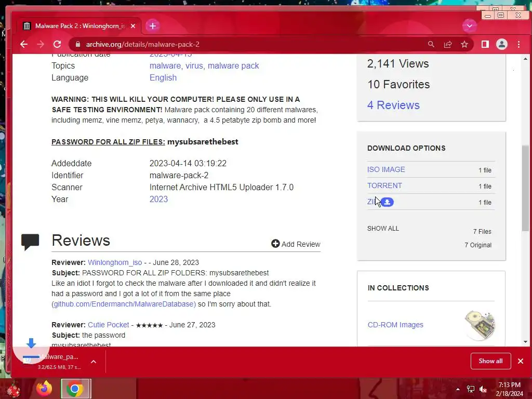The height and width of the screenshot is (399, 532).
Task: Download the ISO IMAGE option
Action: click(386, 169)
